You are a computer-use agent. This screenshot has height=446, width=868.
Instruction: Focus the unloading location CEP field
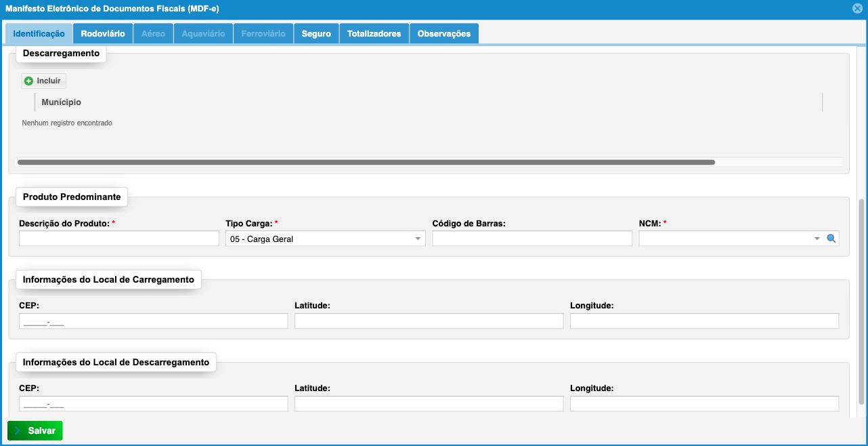(x=153, y=404)
